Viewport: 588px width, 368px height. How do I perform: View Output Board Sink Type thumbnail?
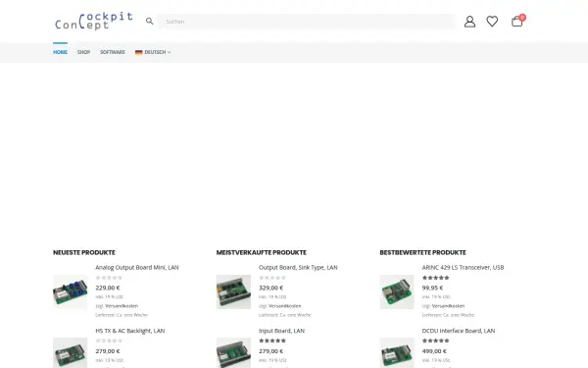point(233,291)
